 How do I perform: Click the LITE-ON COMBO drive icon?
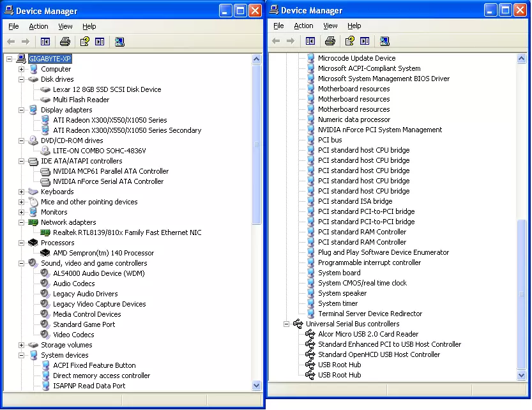[x=45, y=151]
